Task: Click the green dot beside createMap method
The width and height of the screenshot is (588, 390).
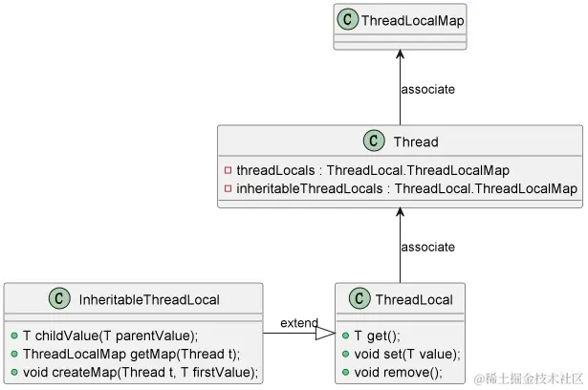Action: pos(14,373)
